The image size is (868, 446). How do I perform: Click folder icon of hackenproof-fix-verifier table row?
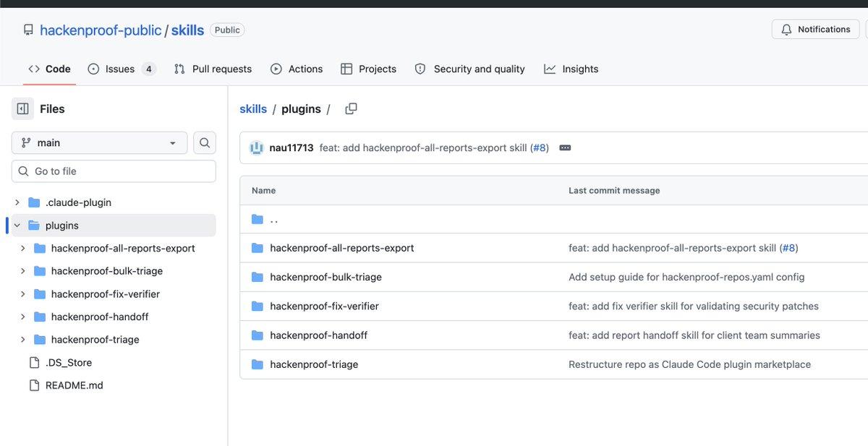(258, 306)
